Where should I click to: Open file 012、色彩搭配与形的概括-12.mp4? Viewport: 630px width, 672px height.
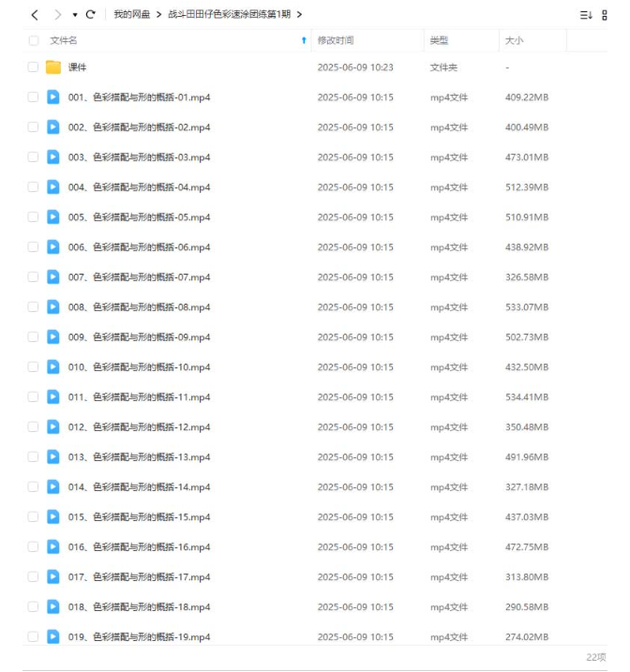click(140, 427)
